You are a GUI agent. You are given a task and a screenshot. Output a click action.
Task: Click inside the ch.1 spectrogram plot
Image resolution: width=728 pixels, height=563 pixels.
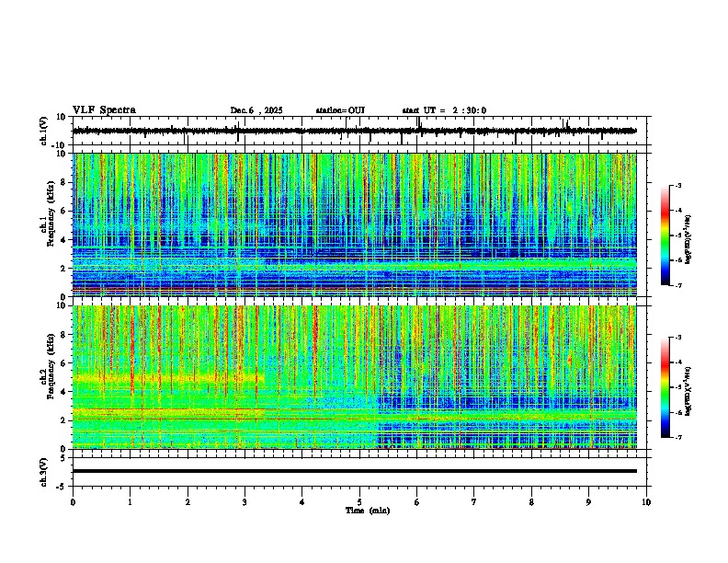point(354,224)
